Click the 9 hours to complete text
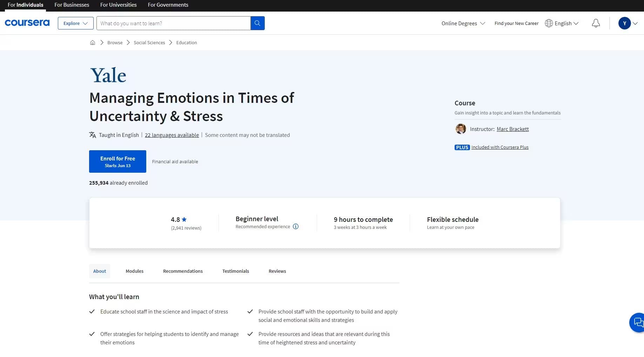644x357 pixels. pyautogui.click(x=363, y=219)
